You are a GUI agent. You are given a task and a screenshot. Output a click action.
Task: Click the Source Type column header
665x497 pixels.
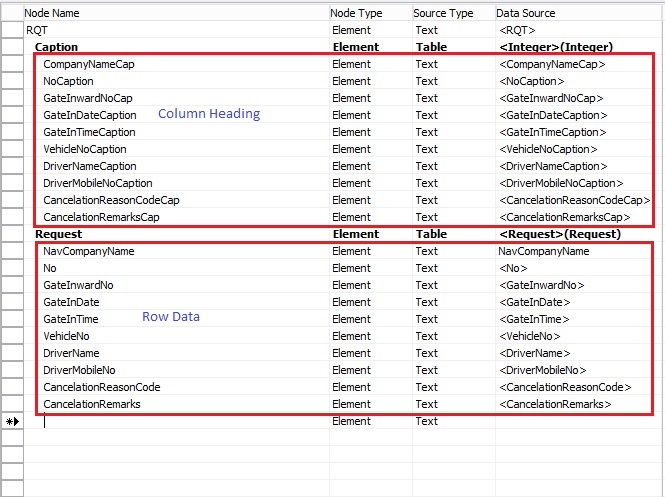click(443, 13)
